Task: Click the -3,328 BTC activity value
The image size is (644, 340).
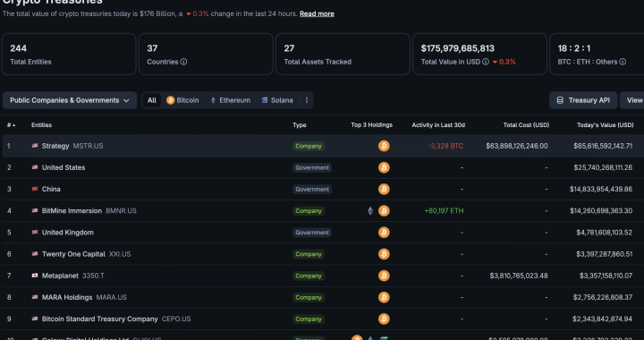Action: tap(445, 146)
